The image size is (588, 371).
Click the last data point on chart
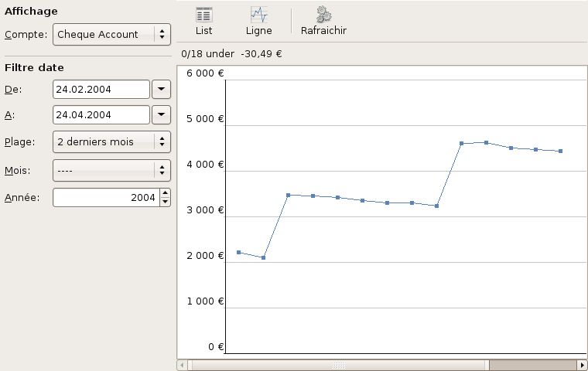560,151
